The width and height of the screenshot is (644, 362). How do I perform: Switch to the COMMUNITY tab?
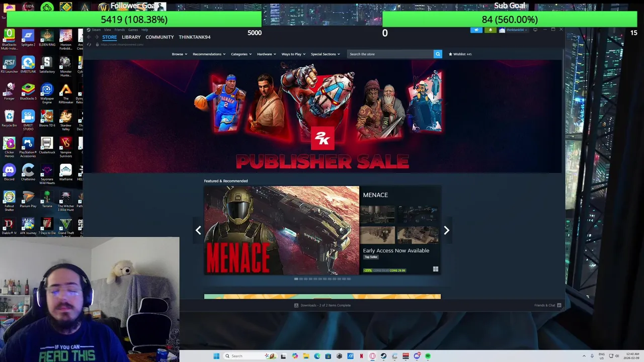tap(159, 37)
